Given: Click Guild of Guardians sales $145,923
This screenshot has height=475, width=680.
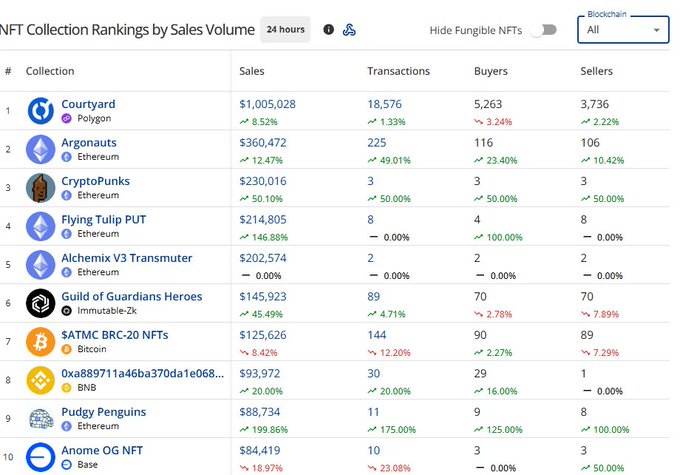Looking at the screenshot, I should (x=263, y=296).
